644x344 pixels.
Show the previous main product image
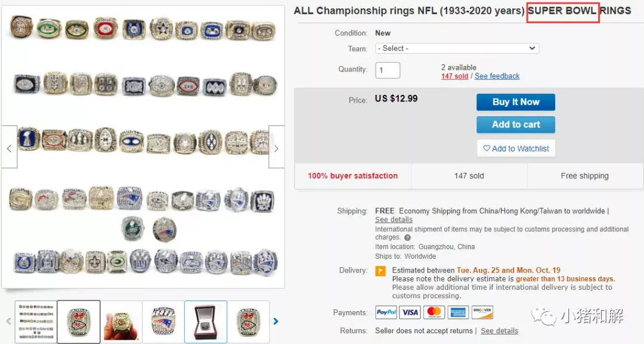point(9,147)
